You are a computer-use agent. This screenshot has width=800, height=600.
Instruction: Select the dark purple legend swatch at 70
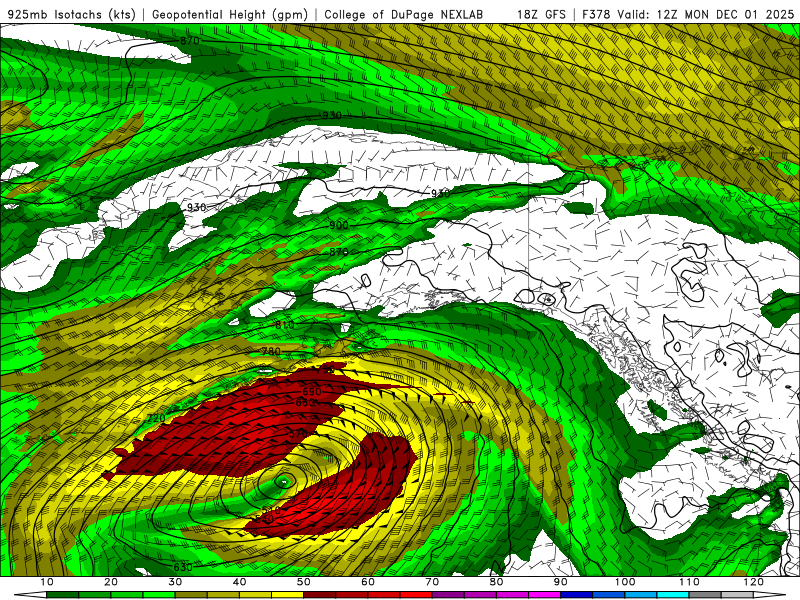(448, 595)
